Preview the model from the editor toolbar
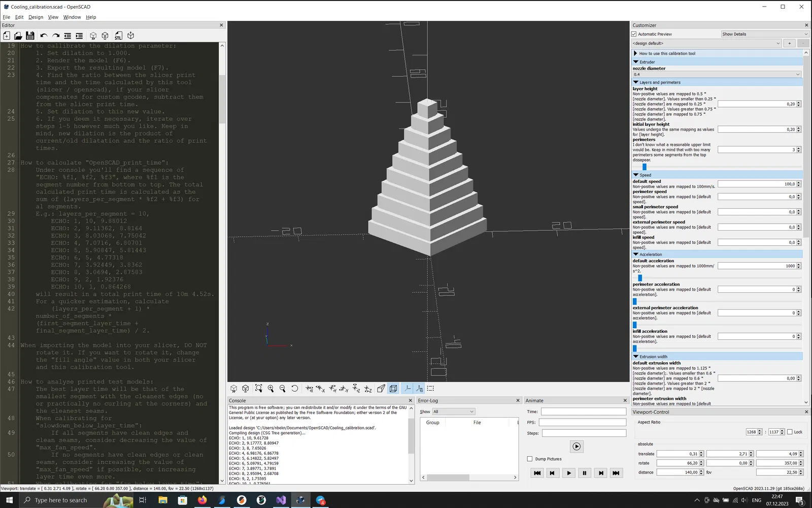 [x=93, y=36]
